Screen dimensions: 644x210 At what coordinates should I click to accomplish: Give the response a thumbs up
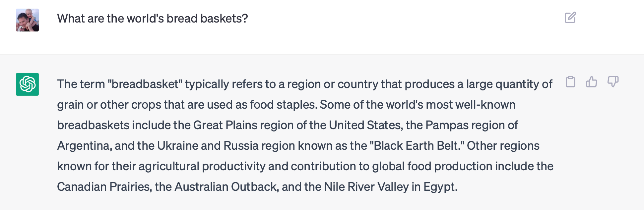click(x=591, y=81)
